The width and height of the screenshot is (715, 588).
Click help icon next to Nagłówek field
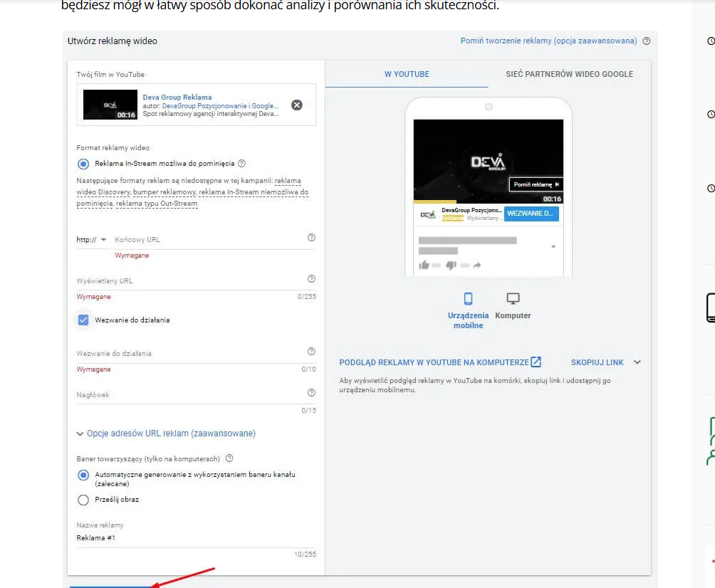311,393
